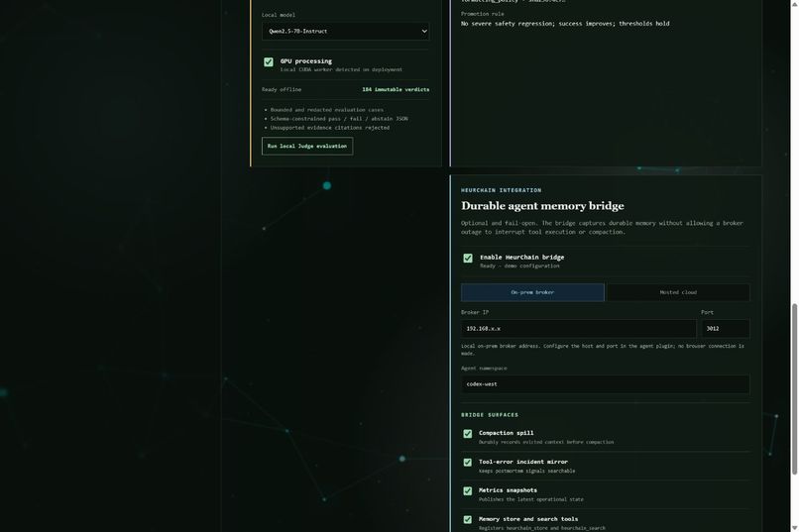
Task: Click 'Schema-constrained pass / fail / abstain JSON' bullet
Action: tap(339, 119)
